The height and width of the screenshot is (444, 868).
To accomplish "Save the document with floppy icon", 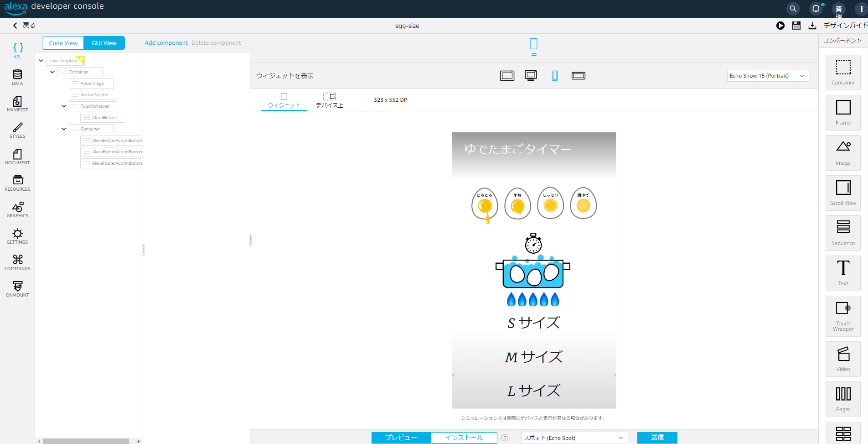I will coord(796,26).
